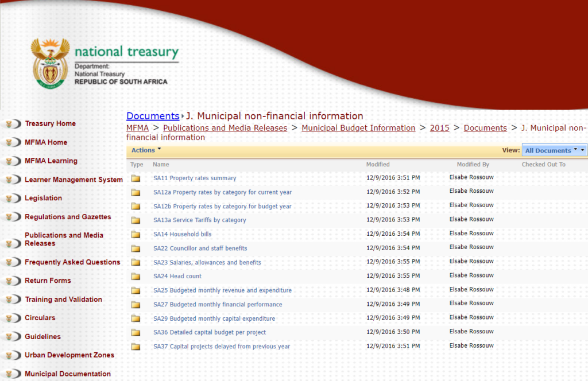Open SA14 Household bills folder link
588x381 pixels.
pyautogui.click(x=182, y=235)
